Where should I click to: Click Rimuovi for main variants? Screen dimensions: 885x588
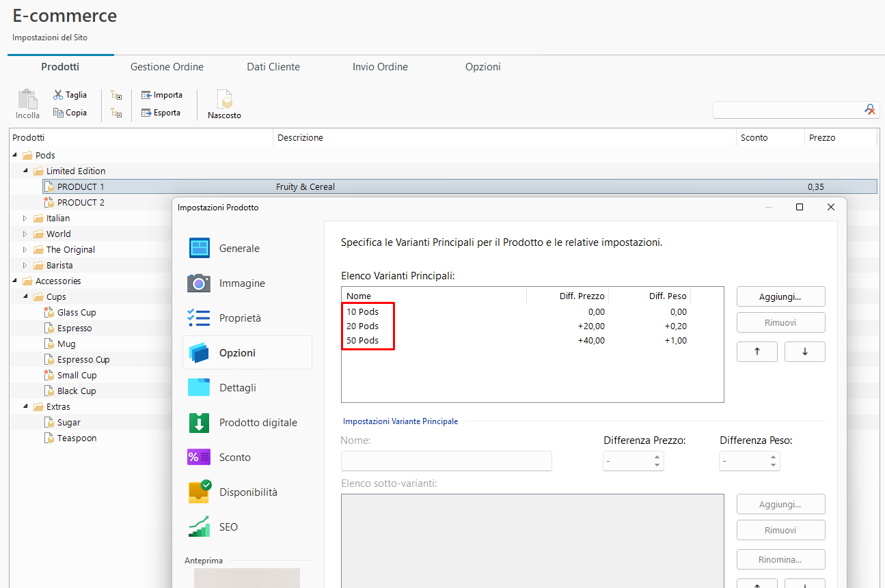click(x=780, y=322)
